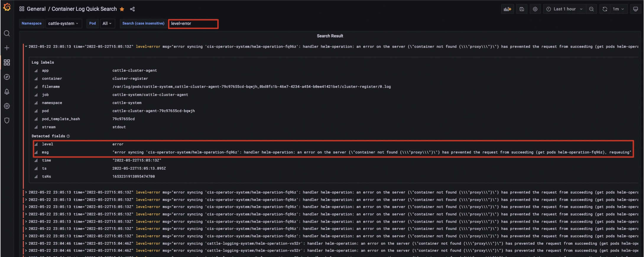The image size is (644, 257).
Task: Click the level=error search input field
Action: (193, 24)
